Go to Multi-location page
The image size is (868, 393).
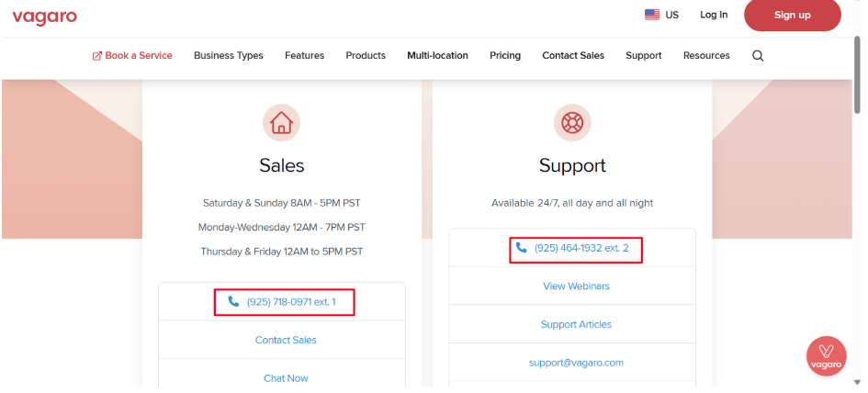437,56
